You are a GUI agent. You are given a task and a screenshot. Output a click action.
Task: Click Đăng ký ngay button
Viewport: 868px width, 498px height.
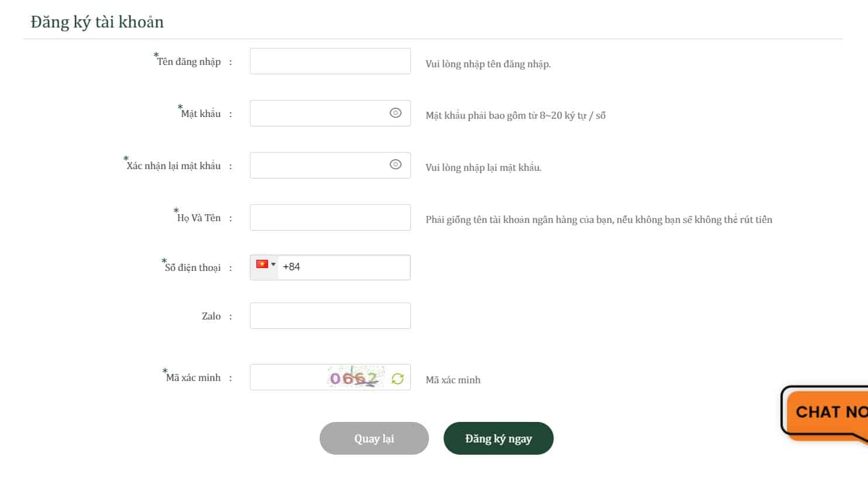click(498, 438)
